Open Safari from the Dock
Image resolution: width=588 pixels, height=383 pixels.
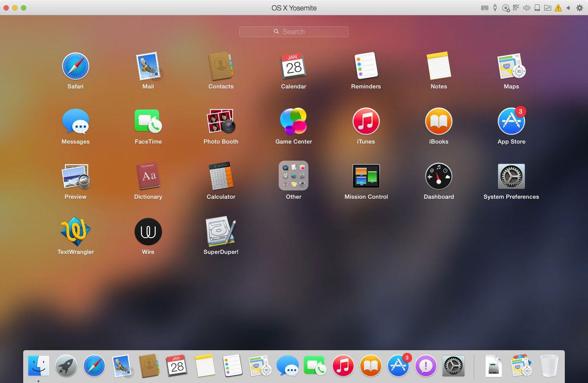94,366
